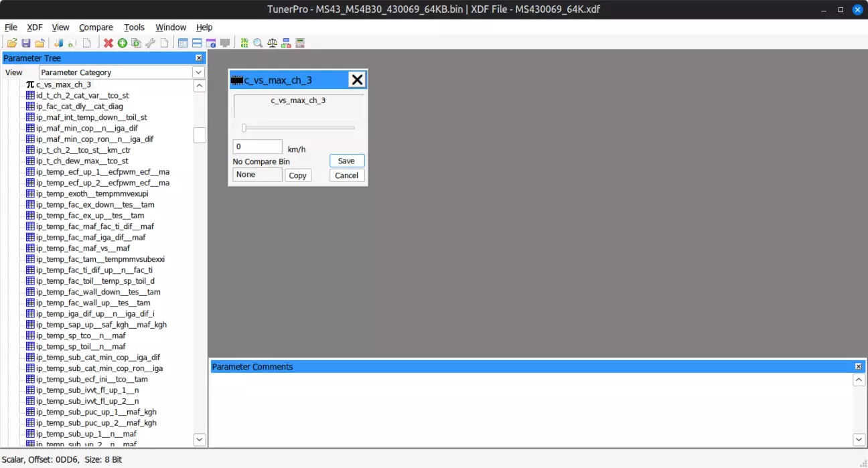Click the calculator icon in toolbar
Image resolution: width=868 pixels, height=468 pixels.
(x=300, y=43)
